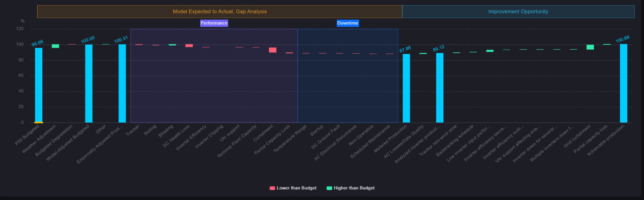Click the 'Temperature Range' axis label
Image resolution: width=644 pixels, height=200 pixels.
[x=290, y=138]
